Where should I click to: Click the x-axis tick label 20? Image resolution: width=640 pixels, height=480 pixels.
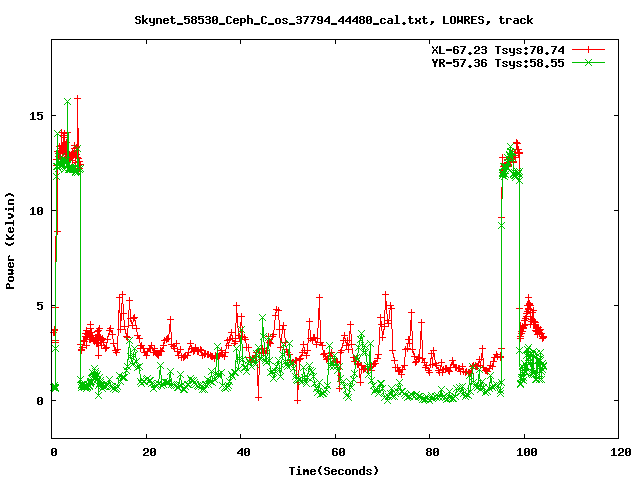[149, 452]
